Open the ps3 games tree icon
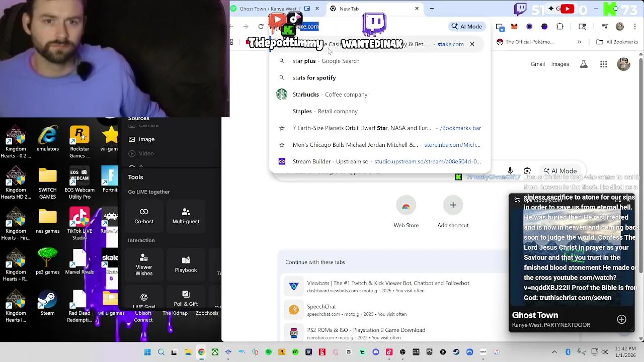This screenshot has width=644, height=362. click(x=48, y=261)
